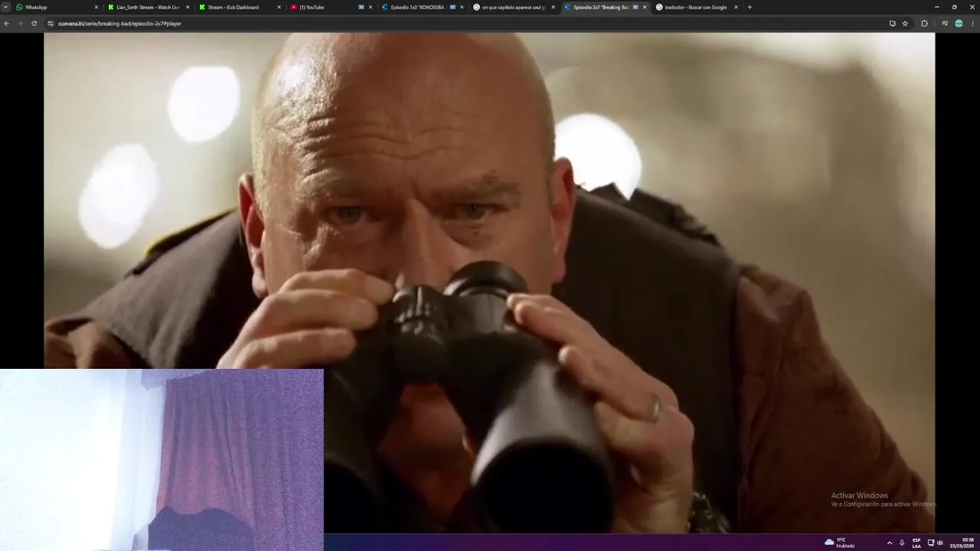Close the KONOSUBA episode tab

point(462,7)
